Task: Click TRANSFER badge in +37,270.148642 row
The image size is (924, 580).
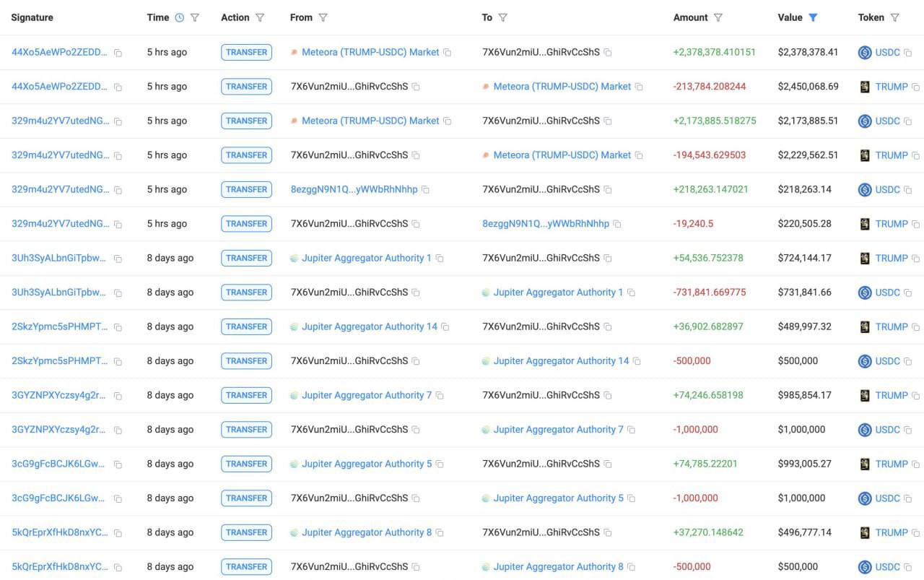Action: (x=246, y=532)
